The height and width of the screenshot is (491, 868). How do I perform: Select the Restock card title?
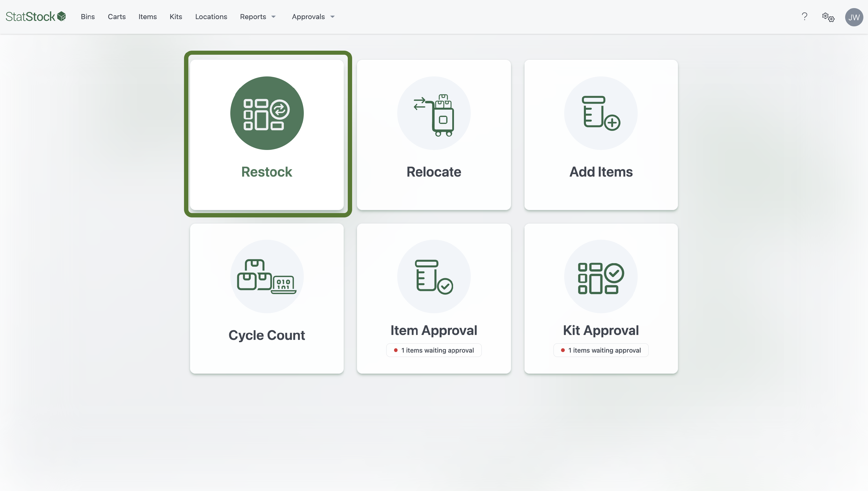pyautogui.click(x=267, y=172)
